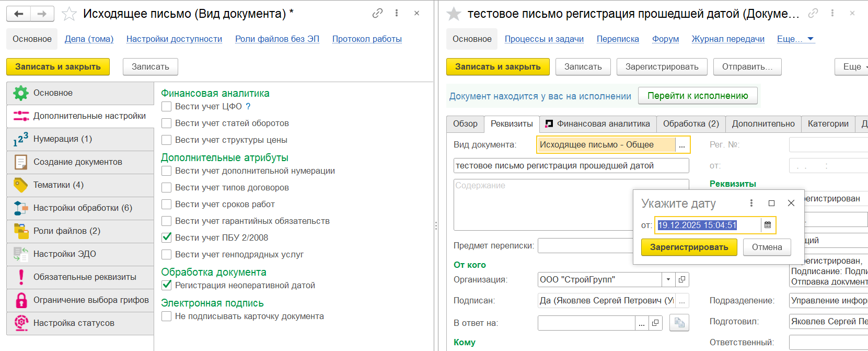Open three-dot menu in Исходящее письмо window
This screenshot has width=868, height=351.
pos(397,13)
